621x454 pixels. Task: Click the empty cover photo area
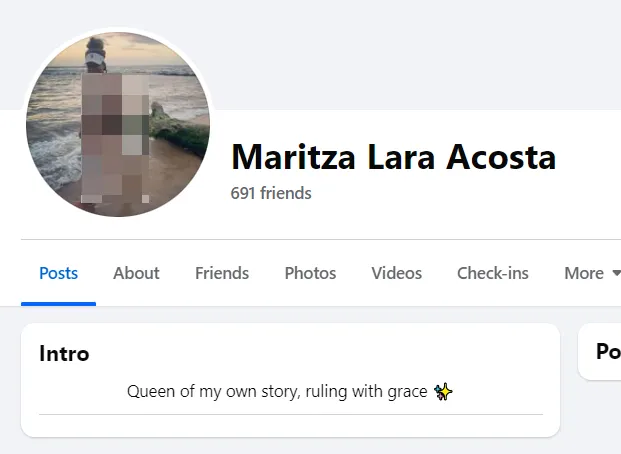tap(396, 55)
